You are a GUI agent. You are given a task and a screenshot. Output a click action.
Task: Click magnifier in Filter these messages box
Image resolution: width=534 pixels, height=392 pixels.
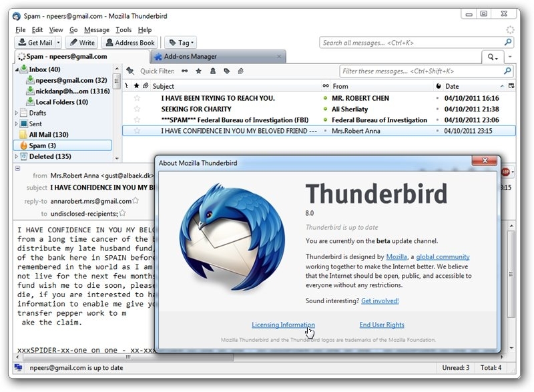tap(507, 71)
